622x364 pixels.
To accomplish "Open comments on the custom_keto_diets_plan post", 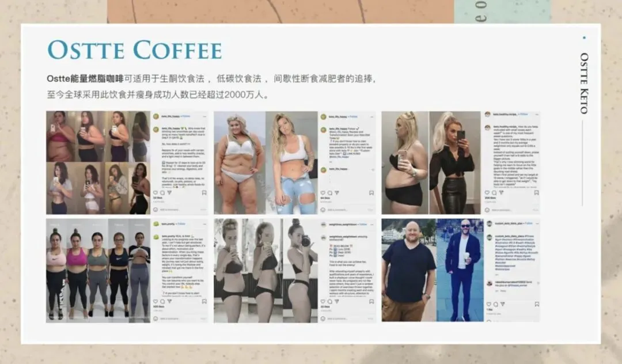I will coord(495,304).
